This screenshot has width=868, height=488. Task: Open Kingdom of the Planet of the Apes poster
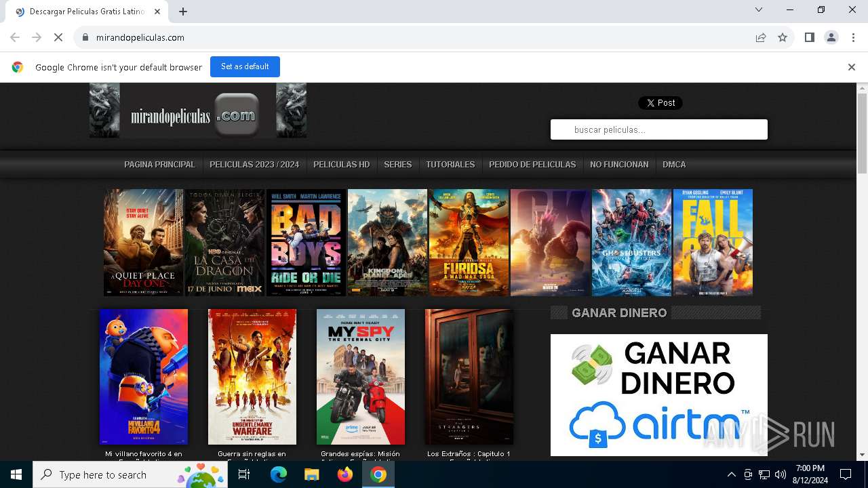pos(387,243)
